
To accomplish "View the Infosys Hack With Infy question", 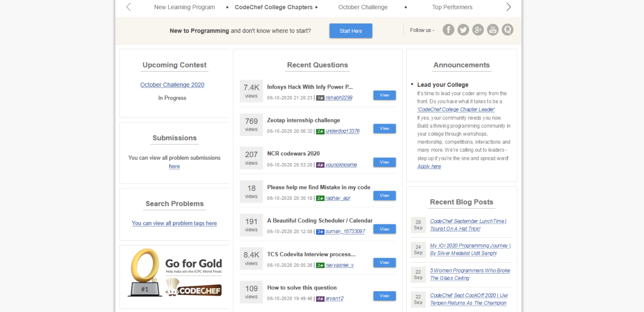I will [x=384, y=95].
